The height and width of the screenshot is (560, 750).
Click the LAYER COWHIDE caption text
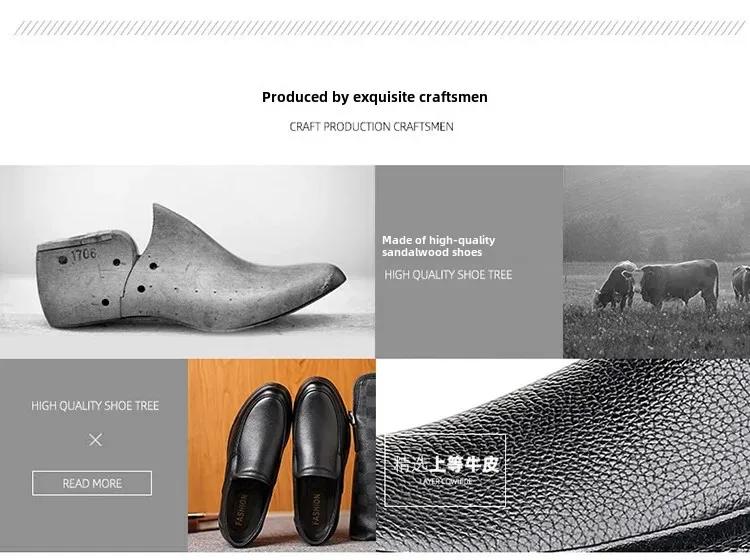coord(447,481)
